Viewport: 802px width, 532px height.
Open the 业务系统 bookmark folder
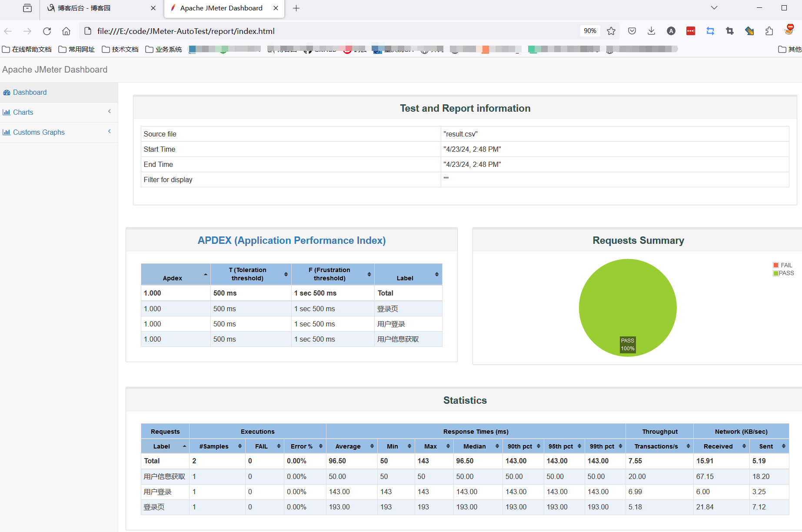(x=164, y=49)
